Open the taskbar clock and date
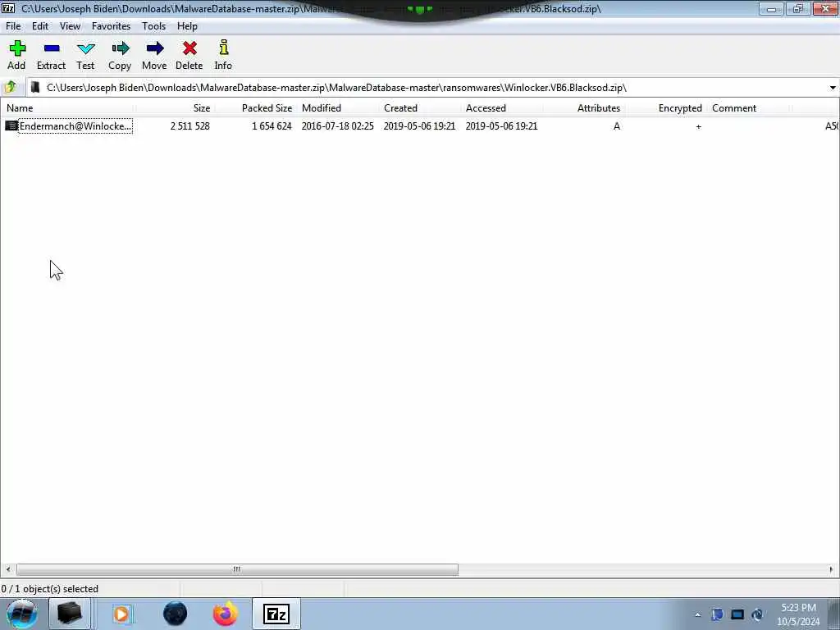This screenshot has height=630, width=840. click(798, 614)
